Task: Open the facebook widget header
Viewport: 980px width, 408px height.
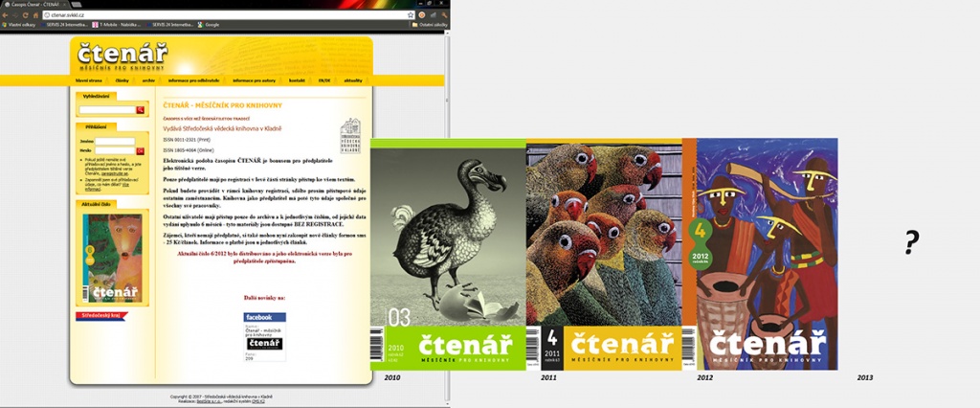Action: point(264,317)
